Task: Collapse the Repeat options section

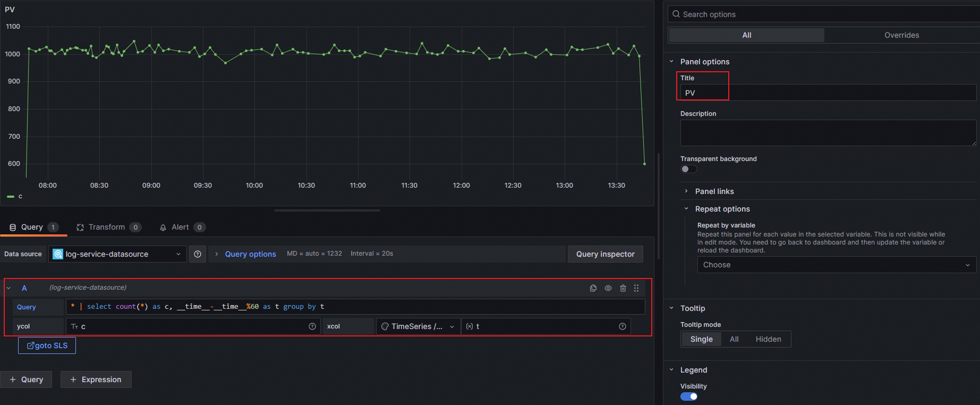Action: tap(686, 209)
